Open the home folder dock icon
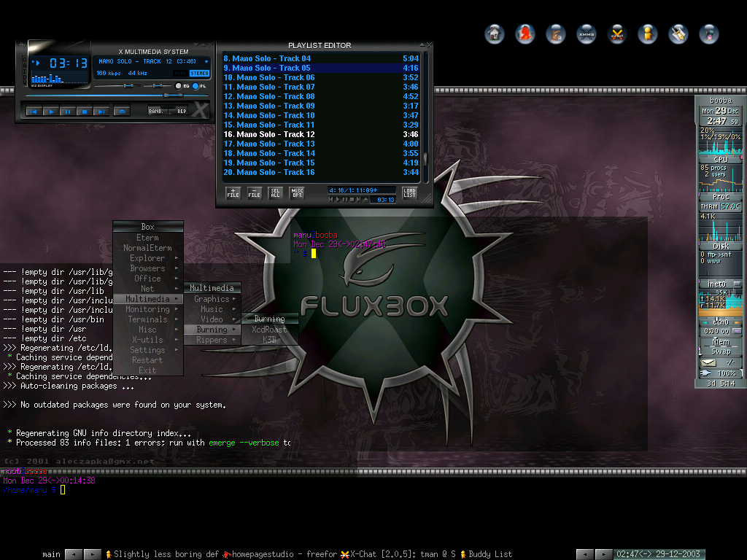The height and width of the screenshot is (560, 747). pyautogui.click(x=495, y=34)
